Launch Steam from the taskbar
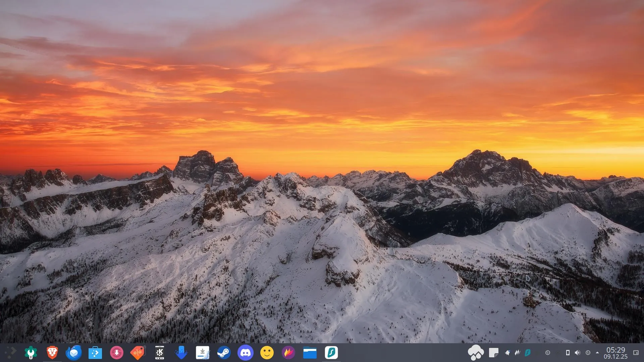This screenshot has width=644, height=362. point(224,352)
